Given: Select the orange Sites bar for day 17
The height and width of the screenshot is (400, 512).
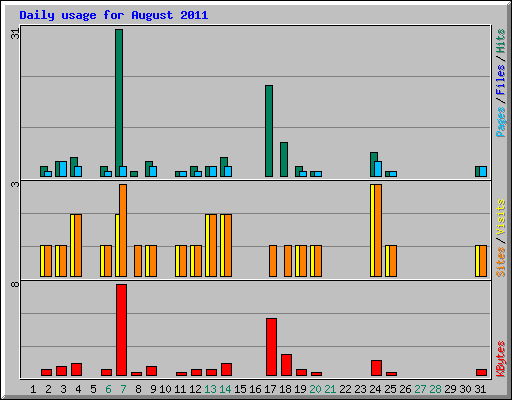Looking at the screenshot, I should coord(273,261).
